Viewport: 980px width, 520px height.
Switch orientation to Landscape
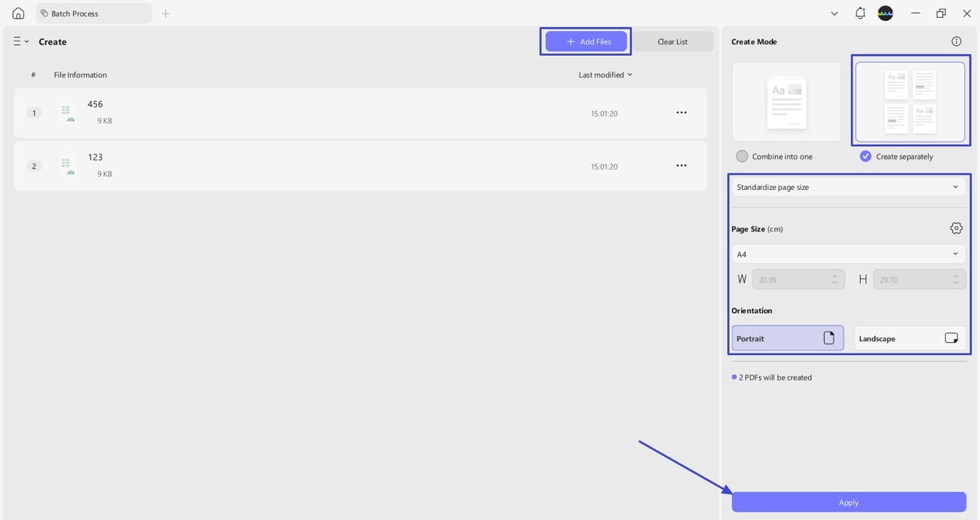pyautogui.click(x=909, y=338)
